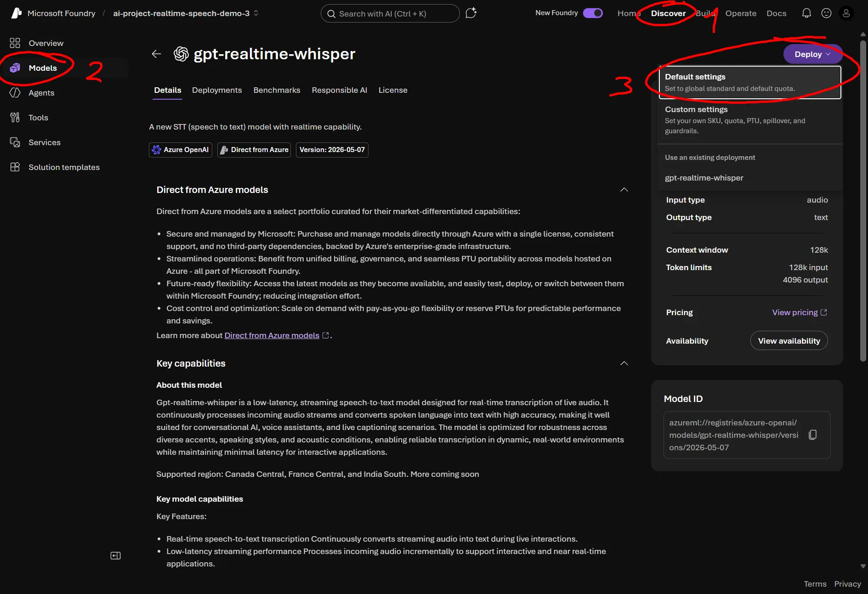Click the Version: 2026-05-07 tag
868x594 pixels.
click(x=332, y=150)
